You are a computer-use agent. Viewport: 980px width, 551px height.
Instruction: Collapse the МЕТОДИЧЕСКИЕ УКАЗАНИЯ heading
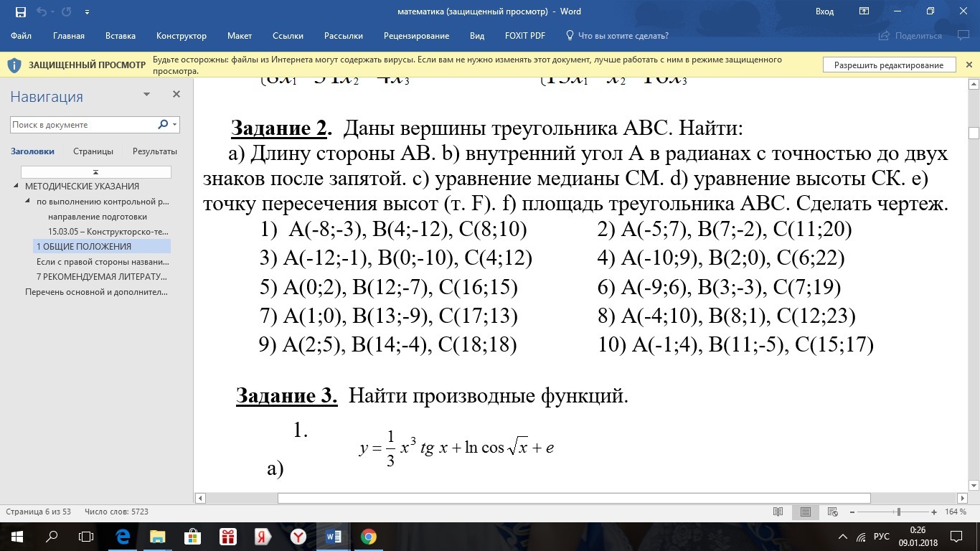point(17,187)
